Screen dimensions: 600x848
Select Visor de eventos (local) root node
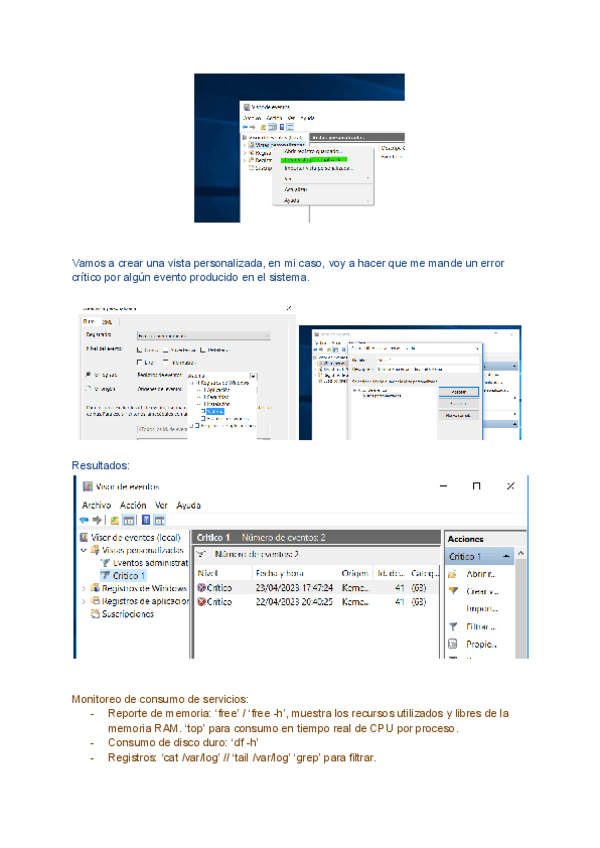135,538
